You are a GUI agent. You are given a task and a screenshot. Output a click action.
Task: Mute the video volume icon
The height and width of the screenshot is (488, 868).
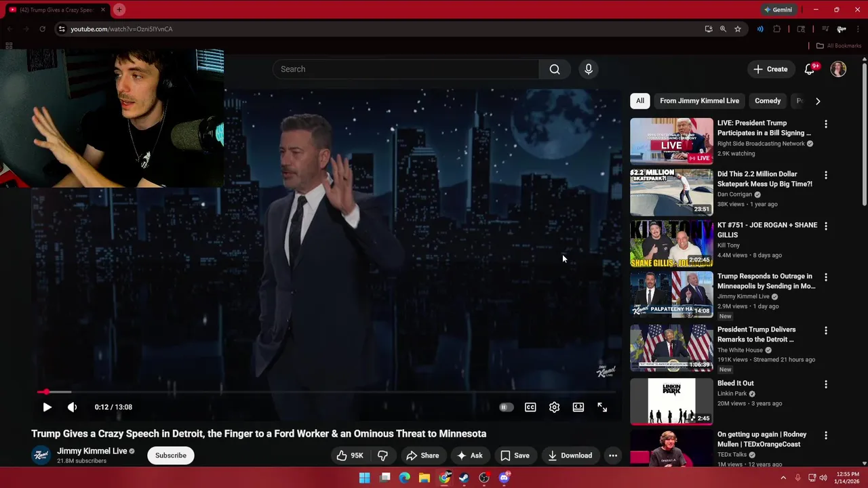pos(72,407)
